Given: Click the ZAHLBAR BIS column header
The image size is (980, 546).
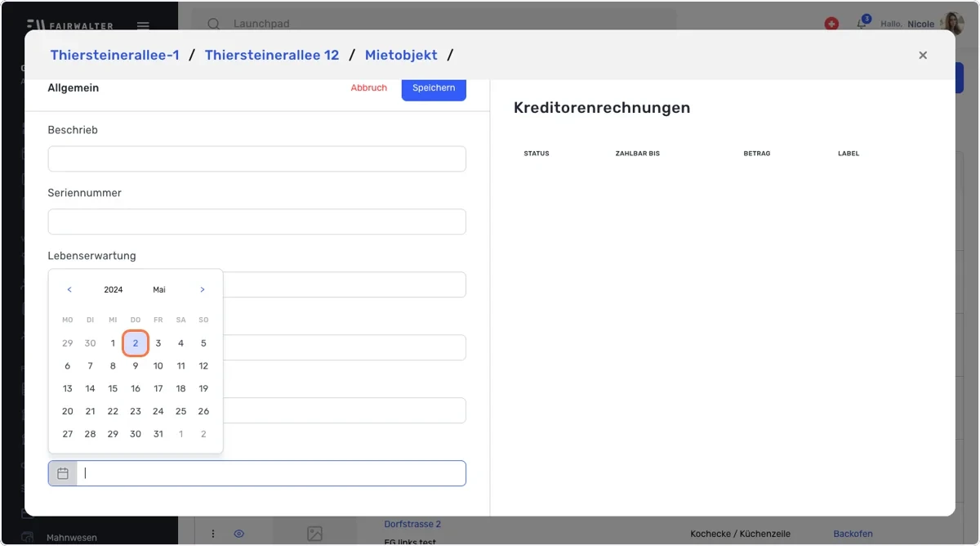Looking at the screenshot, I should click(637, 154).
